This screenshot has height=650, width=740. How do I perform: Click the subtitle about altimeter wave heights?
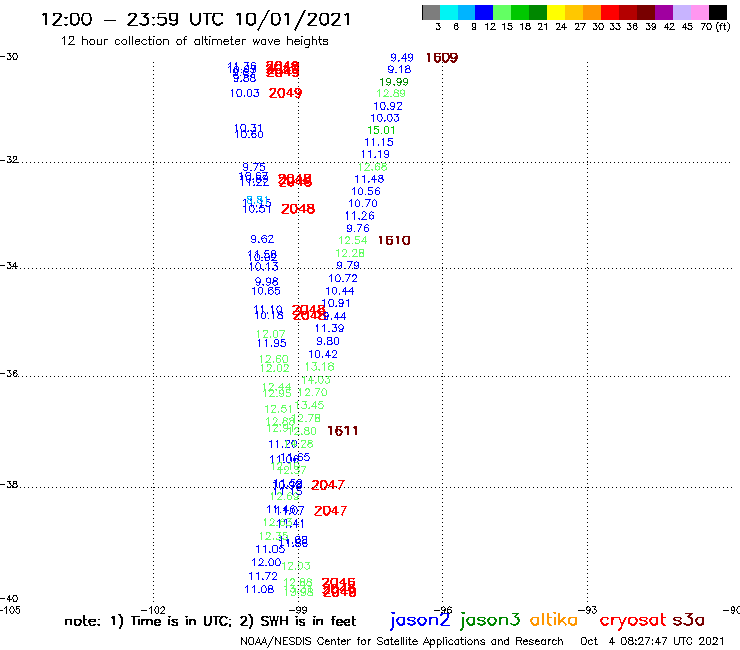pos(194,41)
